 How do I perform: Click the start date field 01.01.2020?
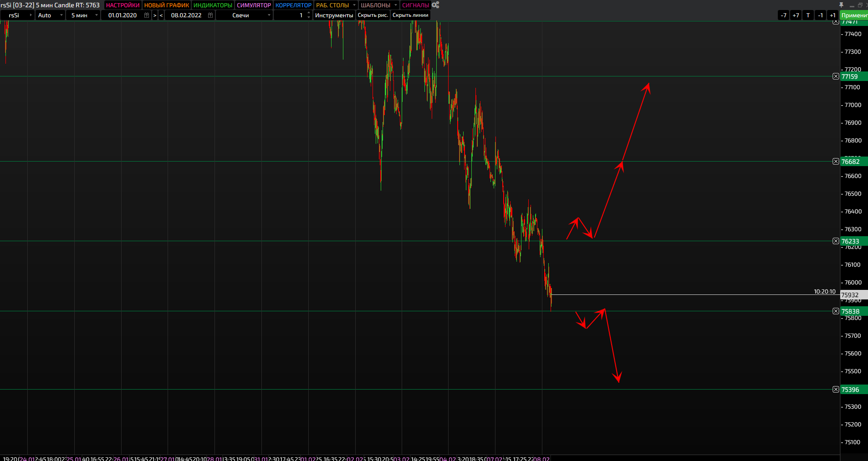click(123, 15)
